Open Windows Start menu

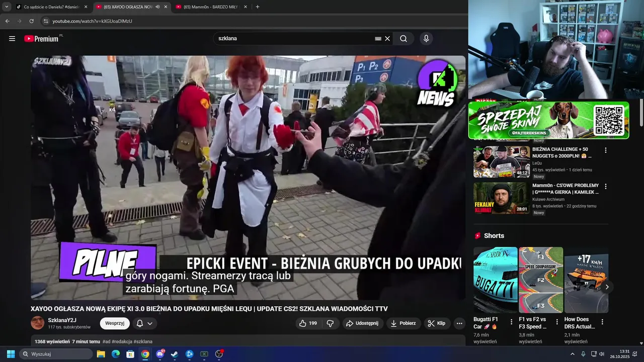11,354
